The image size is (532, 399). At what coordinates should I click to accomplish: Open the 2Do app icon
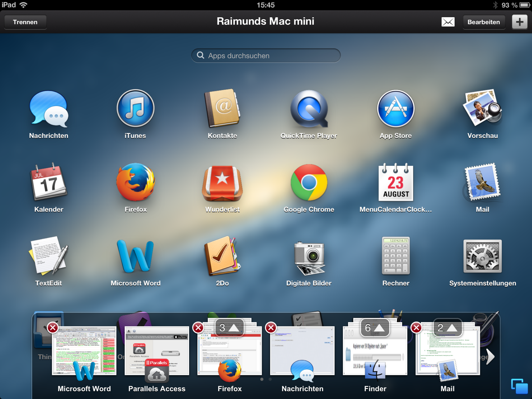click(x=222, y=256)
